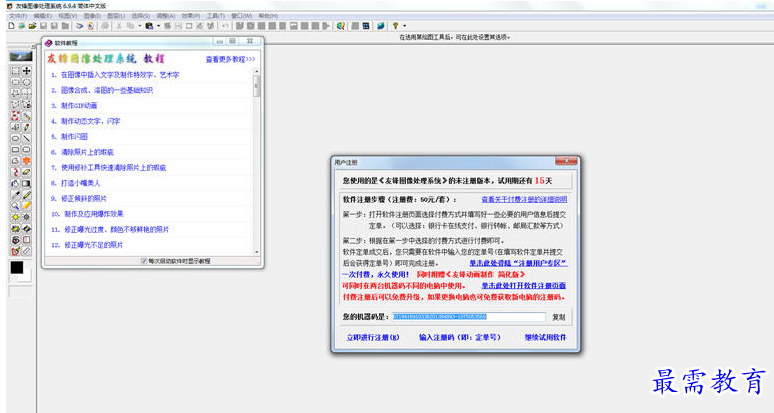Click 继续试用软件 to continue trial
Screen dimensions: 774x413
pyautogui.click(x=545, y=338)
